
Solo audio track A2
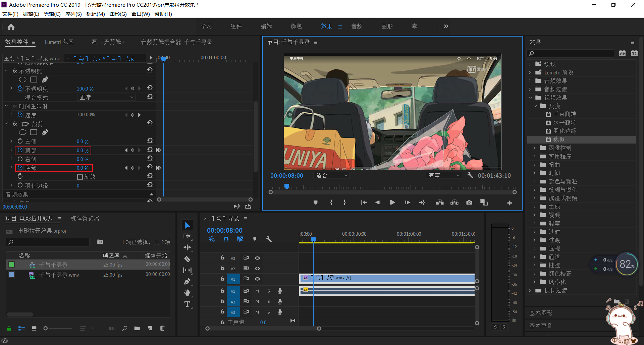point(269,302)
